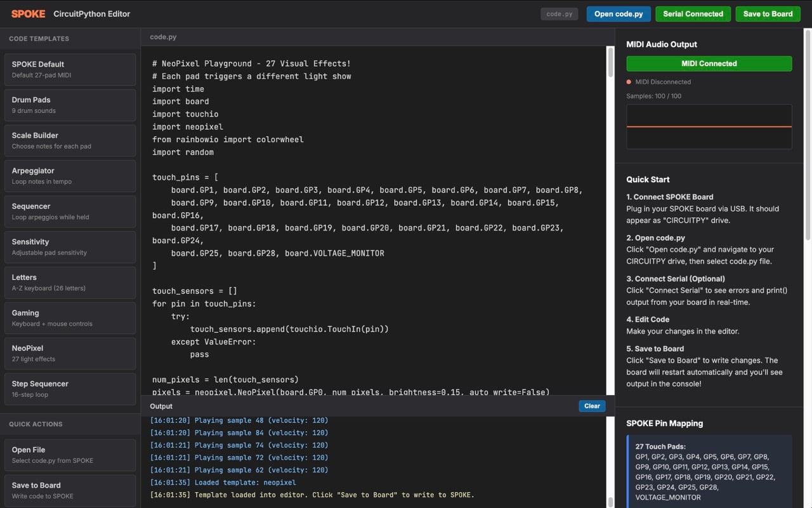Click the "Output" panel title
This screenshot has height=508, width=812.
[x=161, y=406]
